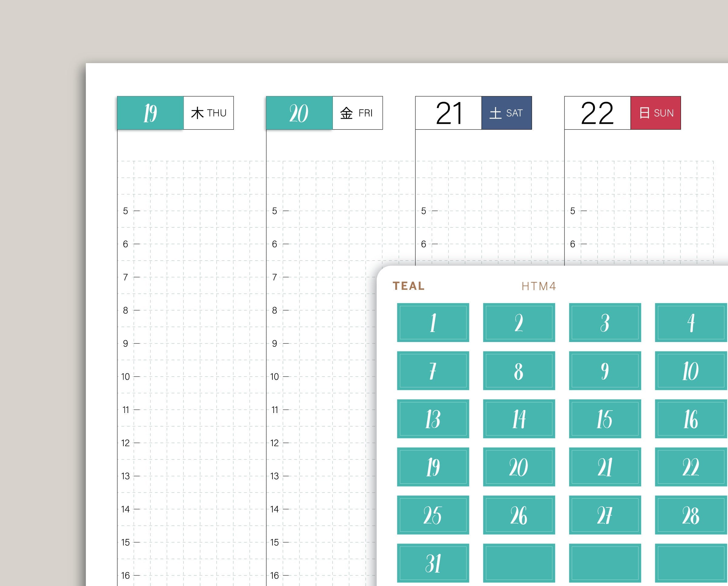This screenshot has height=586, width=728.
Task: Click the red SUN day label
Action: pyautogui.click(x=656, y=113)
